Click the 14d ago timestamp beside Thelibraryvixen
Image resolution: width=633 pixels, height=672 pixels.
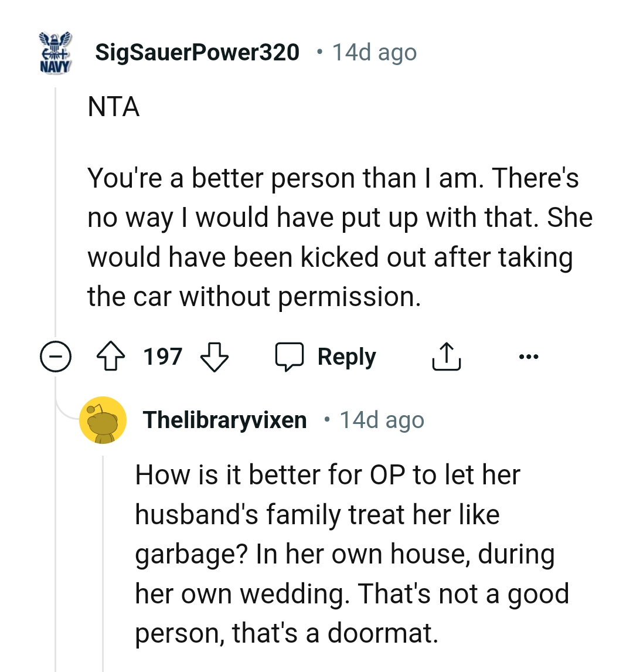coord(382,420)
